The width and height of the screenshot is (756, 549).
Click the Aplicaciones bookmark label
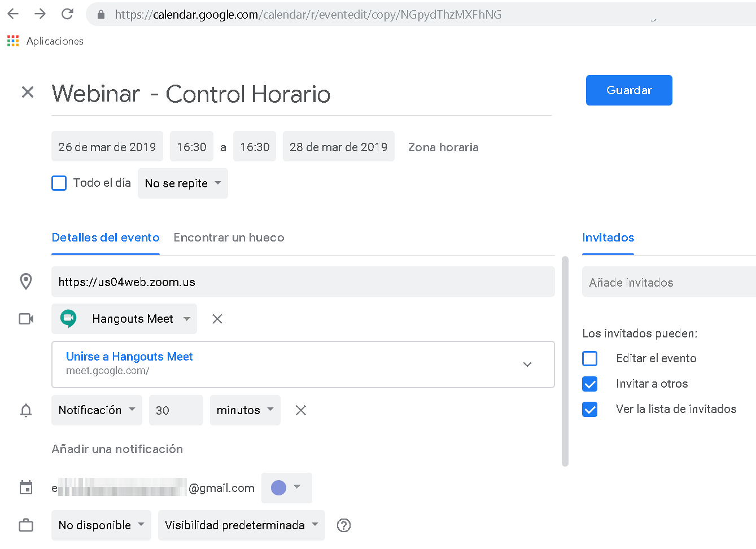coord(55,41)
